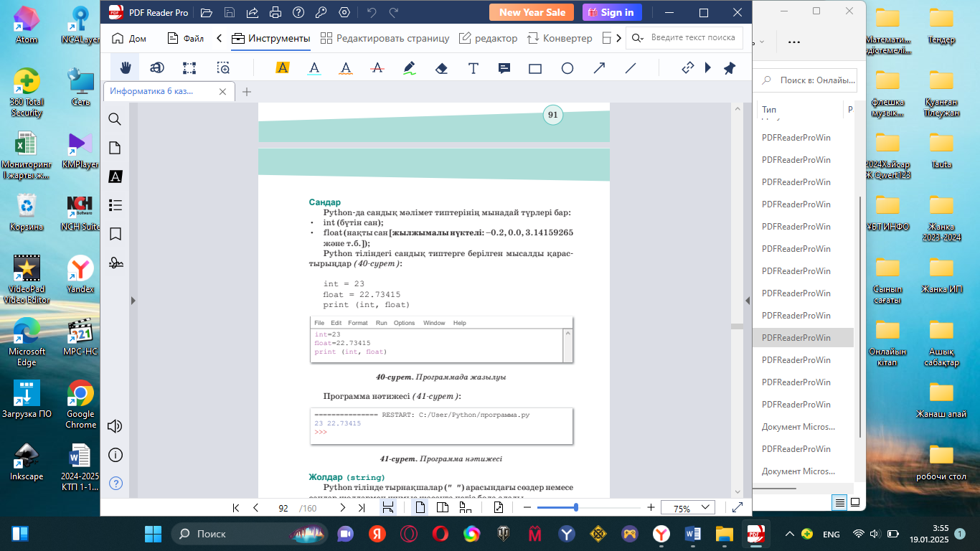Image resolution: width=980 pixels, height=551 pixels.
Task: Click the New Year Sale banner
Action: tap(532, 12)
